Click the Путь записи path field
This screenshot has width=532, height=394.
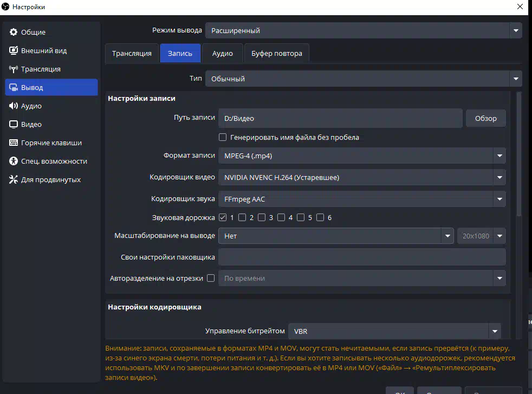(340, 119)
